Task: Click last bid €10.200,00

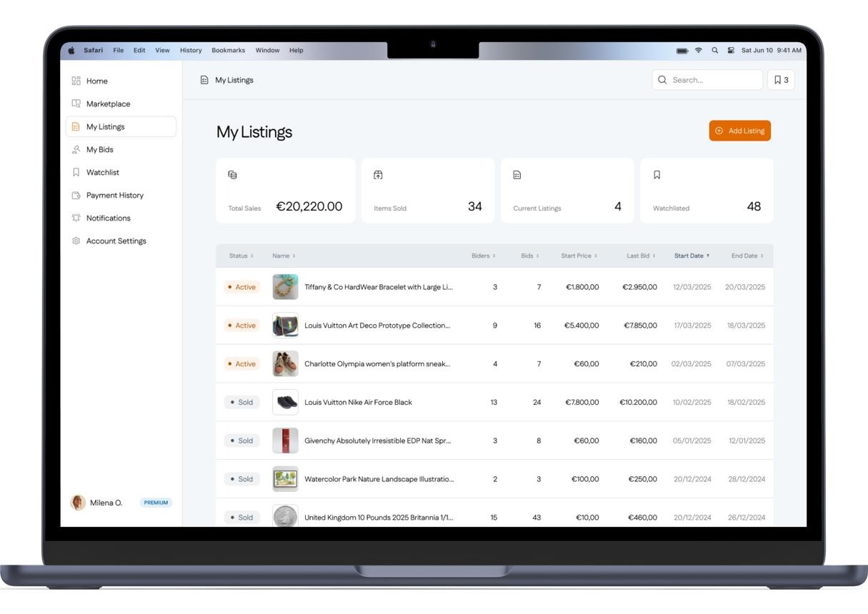Action: pyautogui.click(x=638, y=402)
